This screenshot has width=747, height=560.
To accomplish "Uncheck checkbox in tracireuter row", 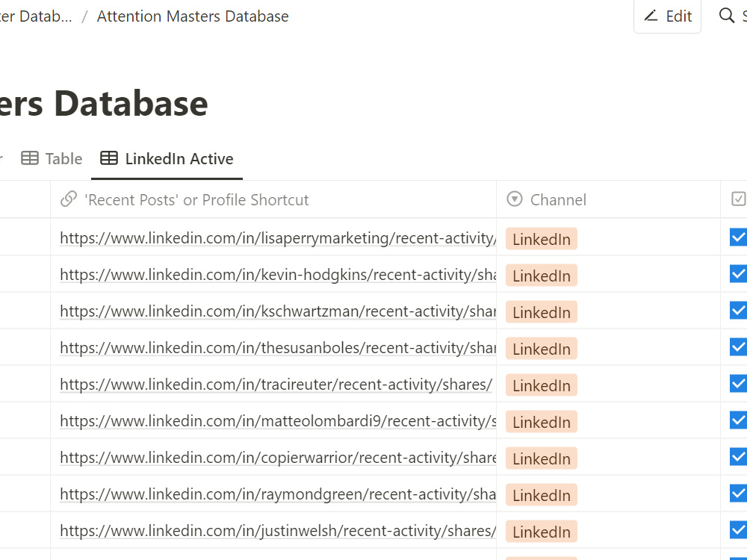I will tap(739, 383).
